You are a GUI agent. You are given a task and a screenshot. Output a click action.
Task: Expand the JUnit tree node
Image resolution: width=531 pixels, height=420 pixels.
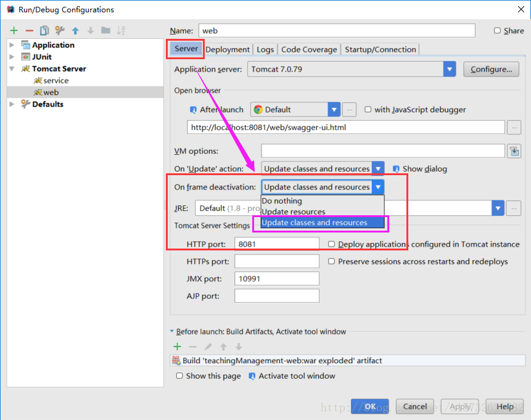click(x=12, y=57)
